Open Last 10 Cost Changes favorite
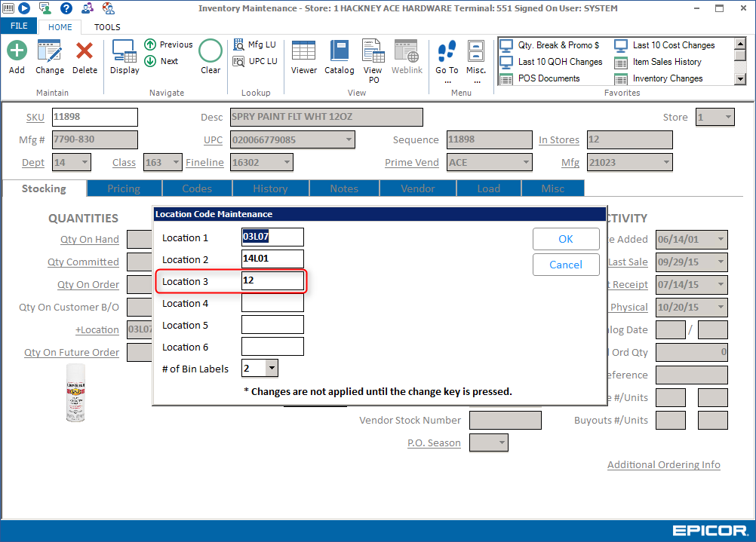The height and width of the screenshot is (542, 756). tap(665, 45)
